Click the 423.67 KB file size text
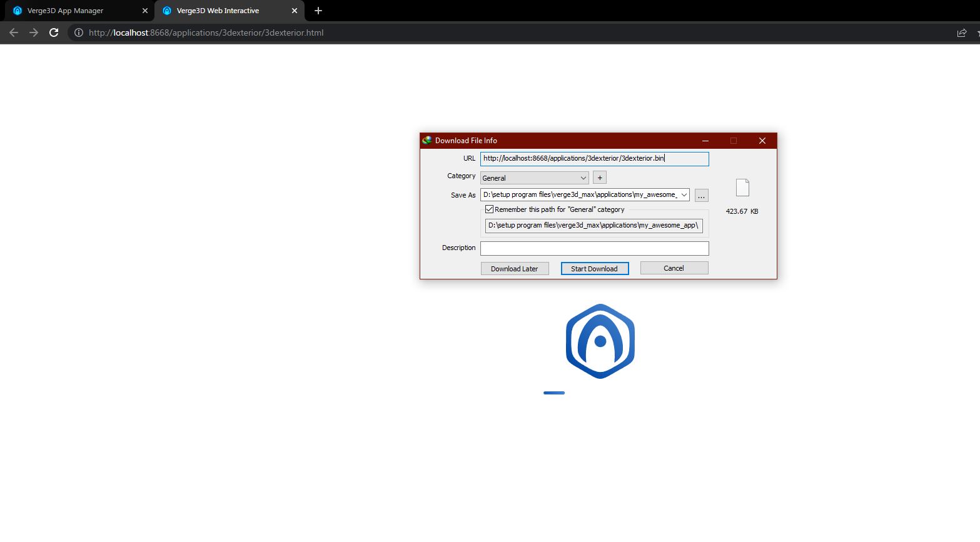The width and height of the screenshot is (980, 542). pyautogui.click(x=742, y=211)
